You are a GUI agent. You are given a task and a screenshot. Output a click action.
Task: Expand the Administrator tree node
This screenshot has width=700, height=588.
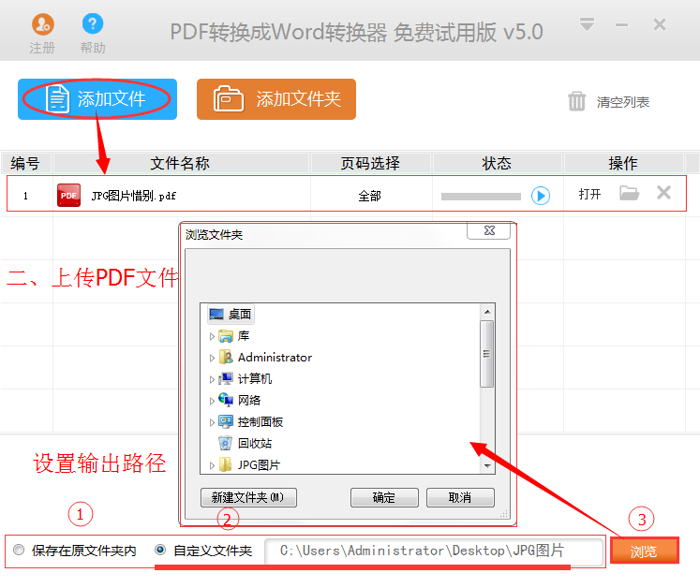coord(212,358)
